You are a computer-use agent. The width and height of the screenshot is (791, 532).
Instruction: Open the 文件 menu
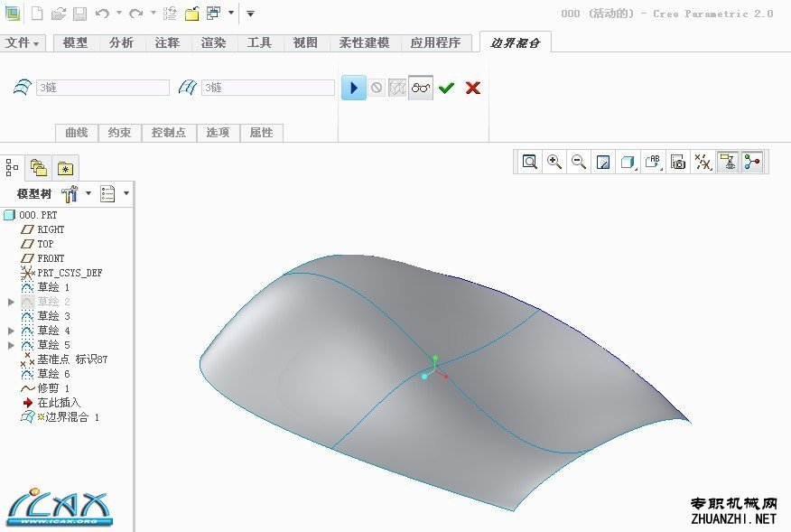[x=23, y=43]
